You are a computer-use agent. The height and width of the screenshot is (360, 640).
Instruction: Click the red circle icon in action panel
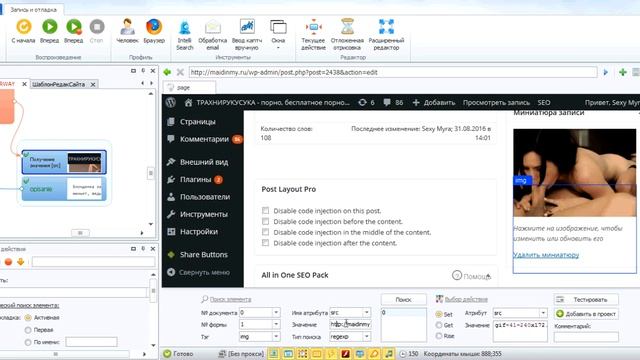[8, 262]
